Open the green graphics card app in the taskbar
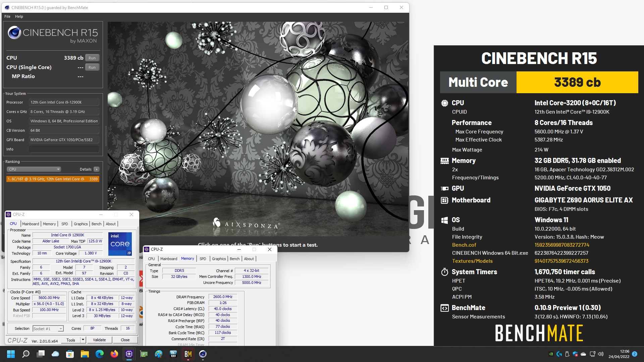 (144, 354)
